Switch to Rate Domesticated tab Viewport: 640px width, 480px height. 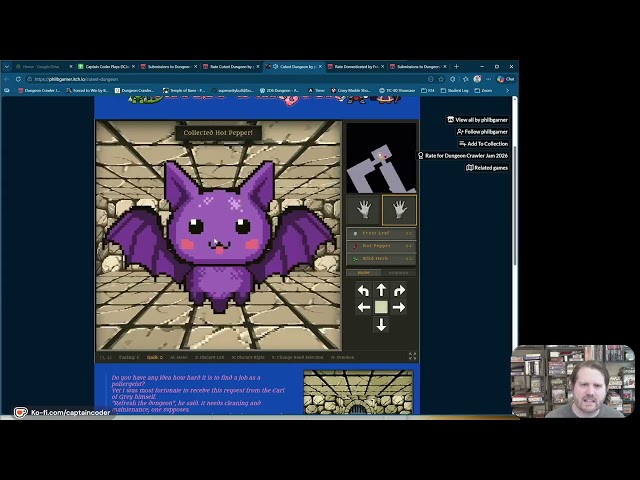click(356, 67)
